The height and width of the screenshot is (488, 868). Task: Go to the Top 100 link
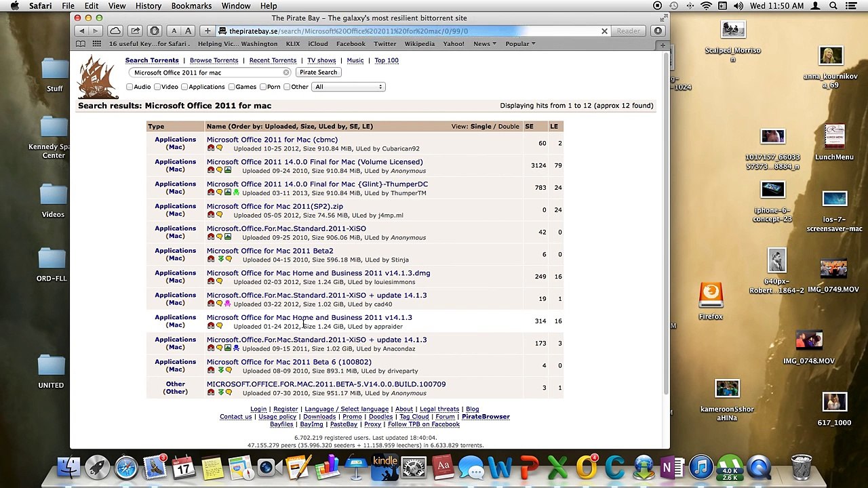387,60
